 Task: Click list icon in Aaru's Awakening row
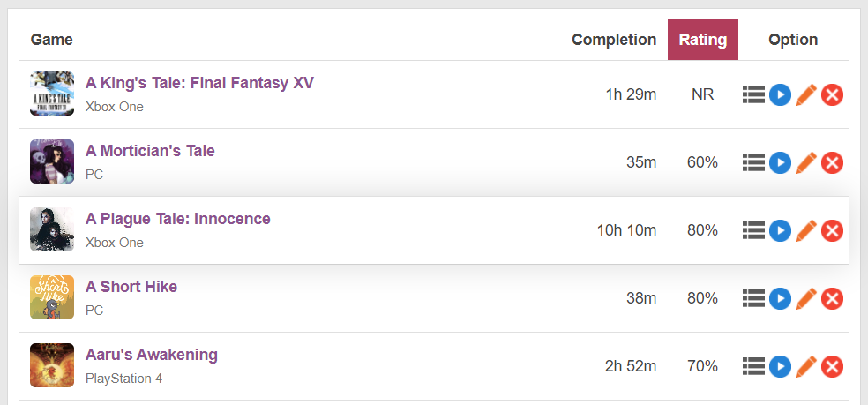[x=752, y=366]
